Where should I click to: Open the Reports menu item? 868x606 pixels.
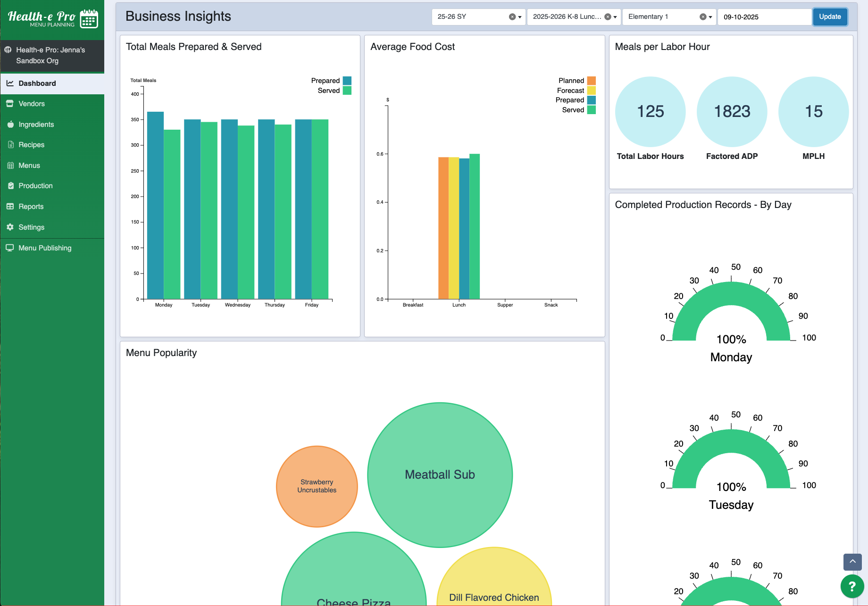(x=31, y=207)
